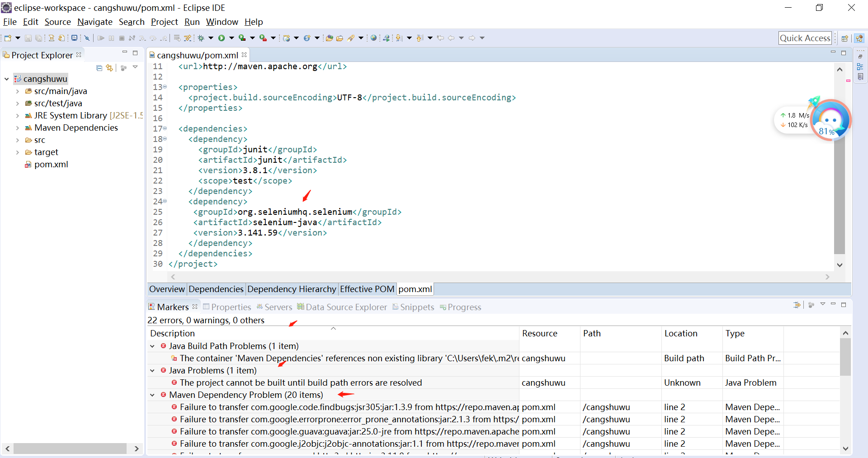
Task: Click the Open Perspective icon
Action: pos(844,38)
